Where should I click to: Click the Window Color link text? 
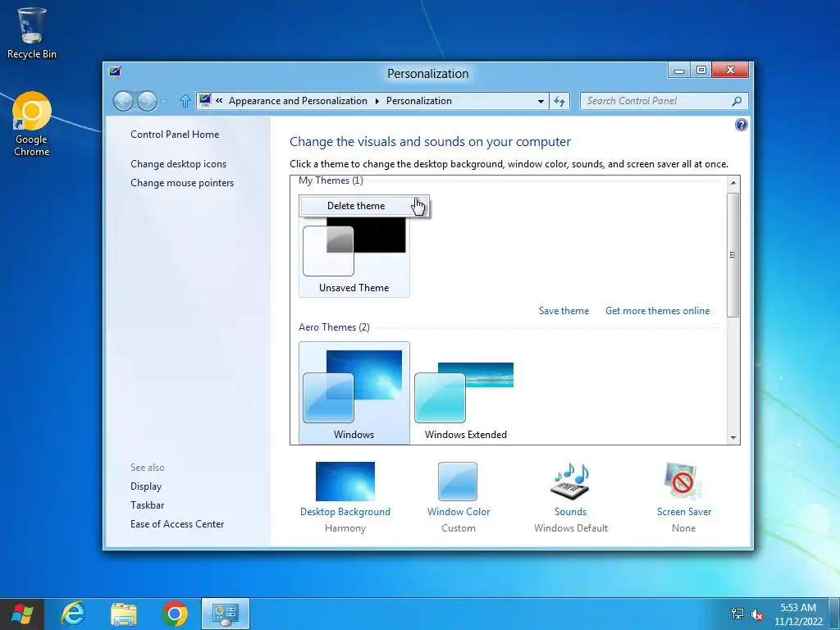click(459, 512)
